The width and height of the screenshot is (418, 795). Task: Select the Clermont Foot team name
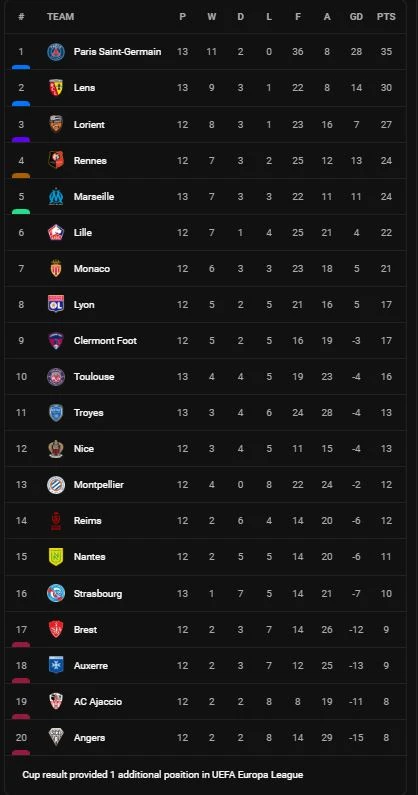105,341
